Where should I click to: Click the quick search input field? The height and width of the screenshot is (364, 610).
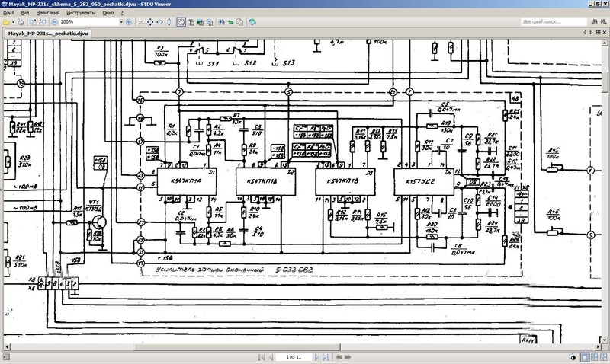554,22
